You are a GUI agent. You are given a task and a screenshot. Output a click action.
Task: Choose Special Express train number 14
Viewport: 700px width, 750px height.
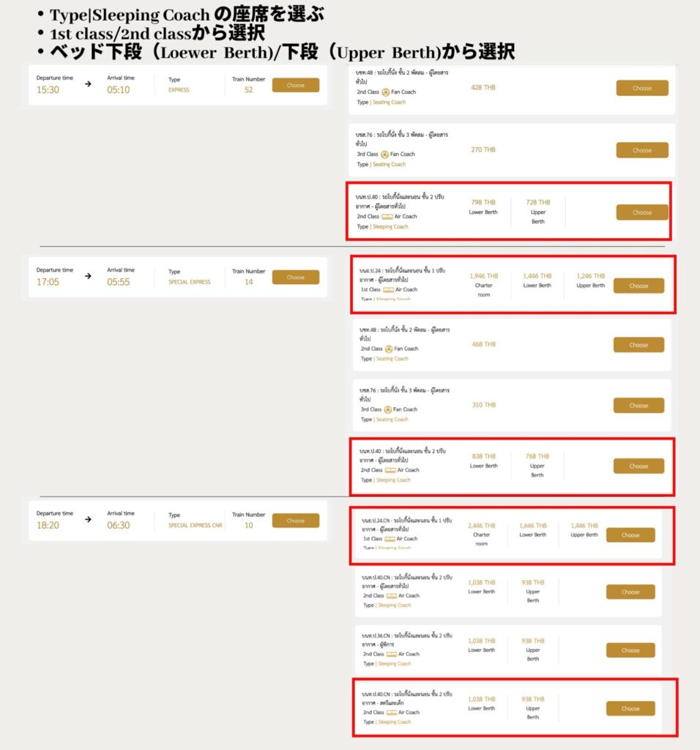click(x=296, y=278)
